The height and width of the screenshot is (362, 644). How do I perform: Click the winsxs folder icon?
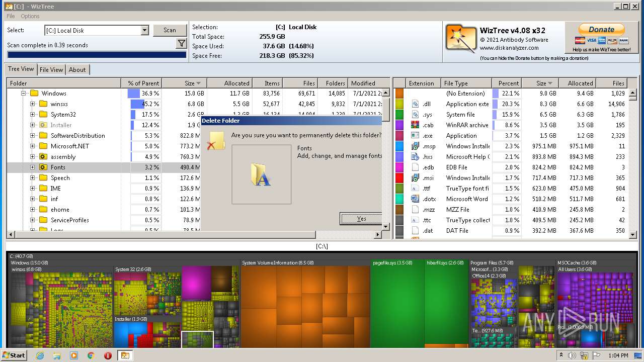[43, 104]
